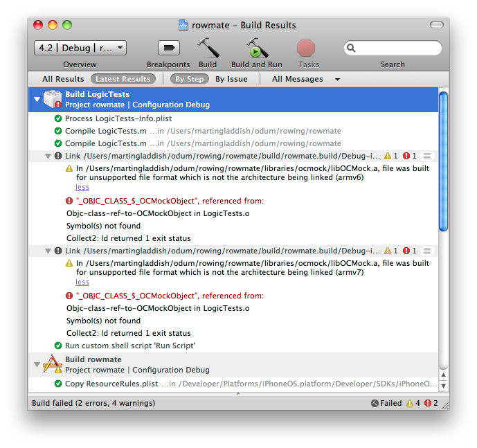Viewport: 477px width, 448px height.
Task: Click the Breakpoints toolbar icon
Action: [168, 48]
